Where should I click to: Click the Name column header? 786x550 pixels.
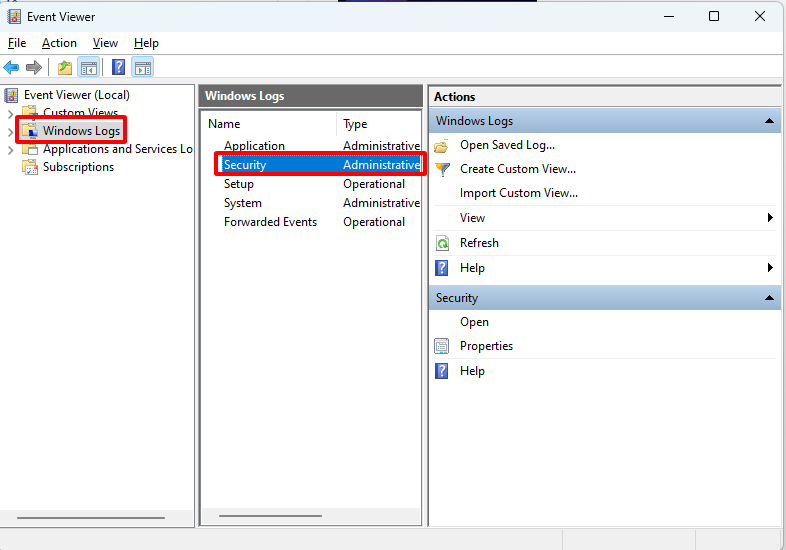[x=270, y=124]
